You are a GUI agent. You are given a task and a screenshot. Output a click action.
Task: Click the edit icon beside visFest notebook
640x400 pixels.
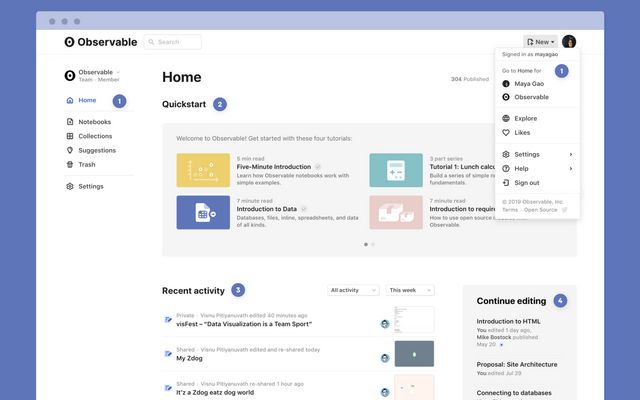(x=168, y=320)
